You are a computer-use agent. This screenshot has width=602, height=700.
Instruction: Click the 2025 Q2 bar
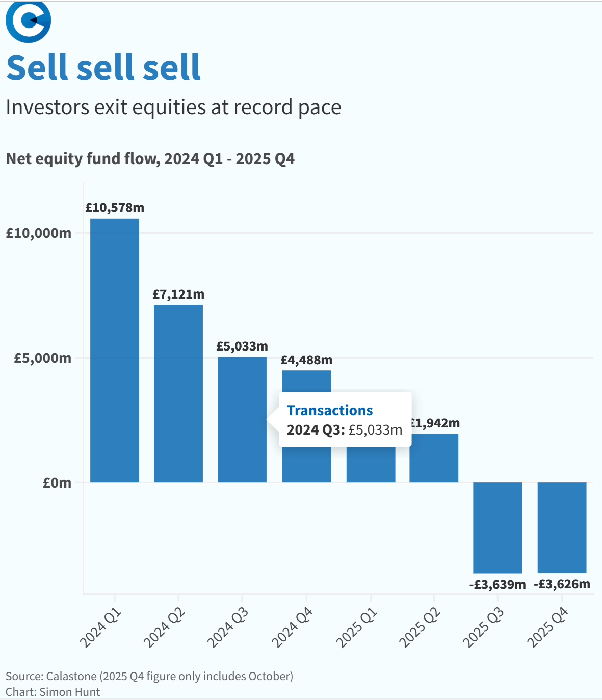(x=434, y=458)
